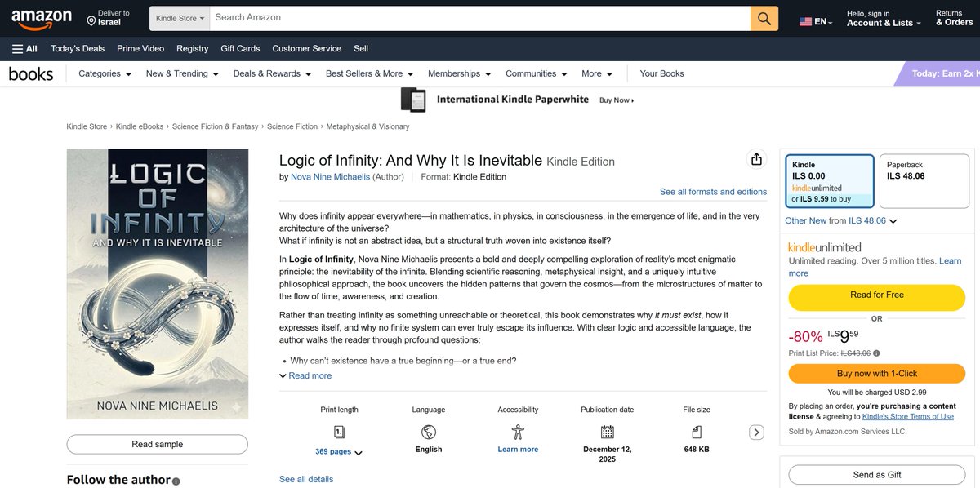Open Kindle Store breadcrumb

pos(87,126)
